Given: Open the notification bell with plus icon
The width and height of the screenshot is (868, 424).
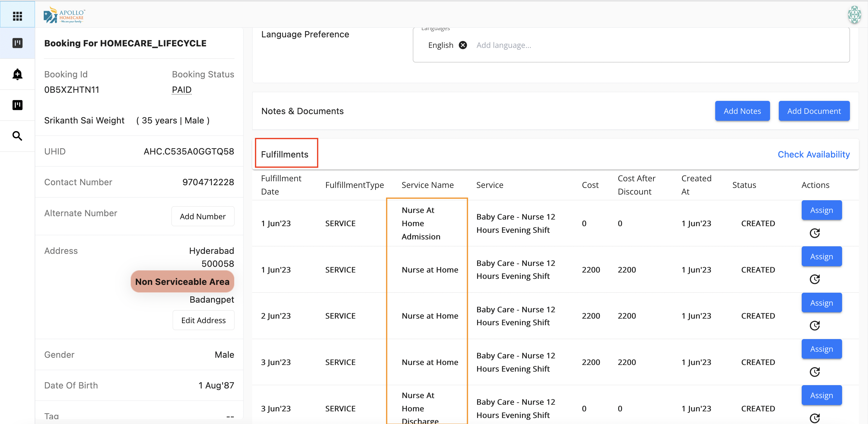Looking at the screenshot, I should [17, 74].
